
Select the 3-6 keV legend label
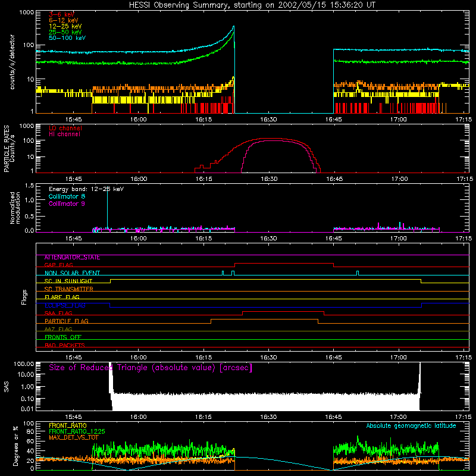coord(61,14)
